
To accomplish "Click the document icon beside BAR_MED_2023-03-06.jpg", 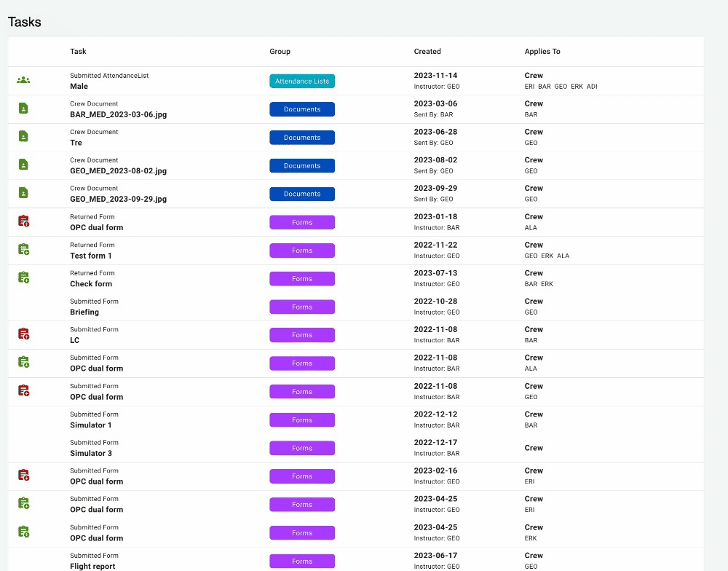I will pyautogui.click(x=23, y=109).
